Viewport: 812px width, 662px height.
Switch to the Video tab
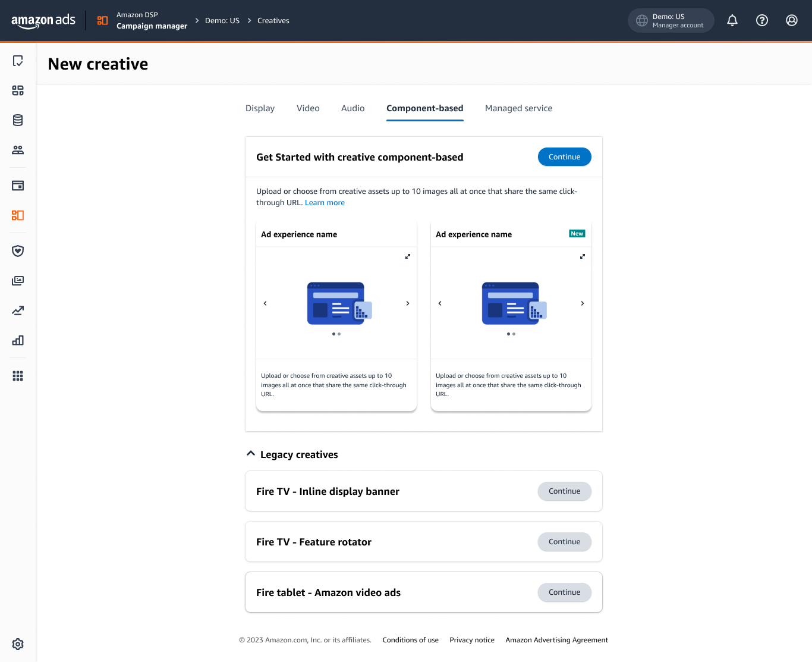point(307,108)
